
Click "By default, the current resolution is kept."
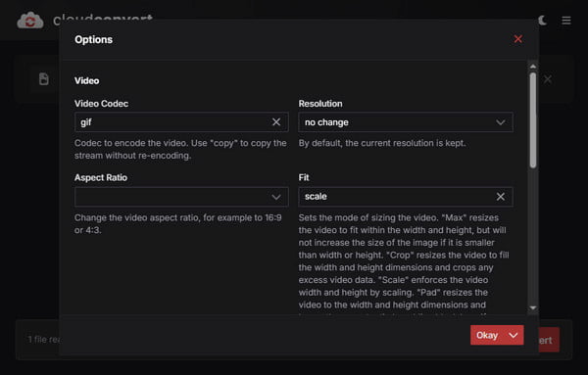[382, 143]
